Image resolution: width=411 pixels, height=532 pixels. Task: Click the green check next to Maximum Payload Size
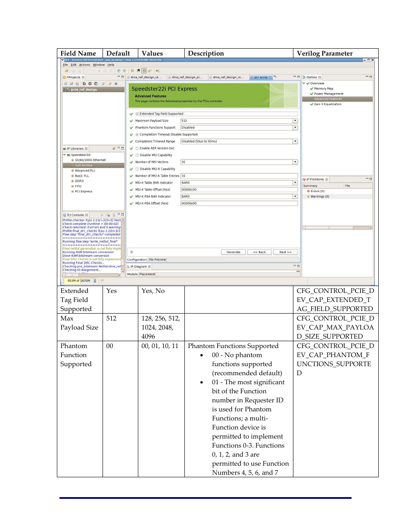(x=131, y=121)
